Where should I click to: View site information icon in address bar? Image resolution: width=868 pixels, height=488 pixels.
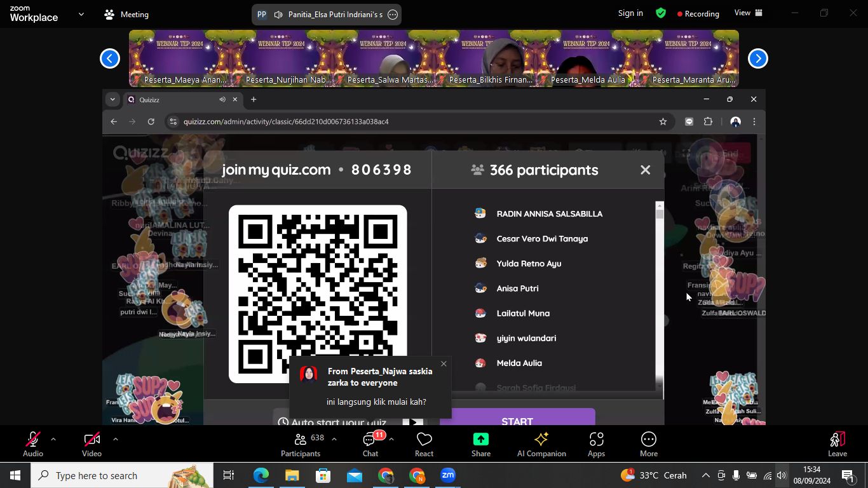[x=173, y=121]
